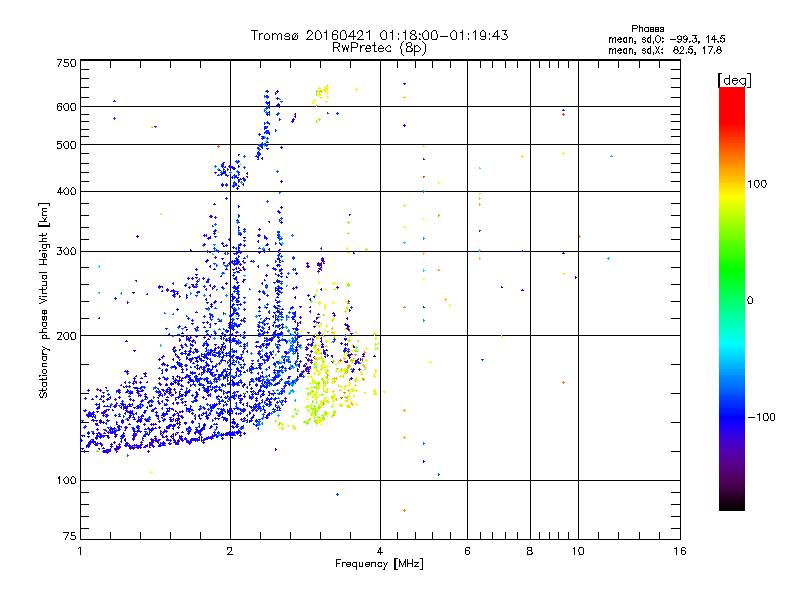The width and height of the screenshot is (800, 600).
Task: Click the x-axis tick label '8'
Action: coord(530,551)
